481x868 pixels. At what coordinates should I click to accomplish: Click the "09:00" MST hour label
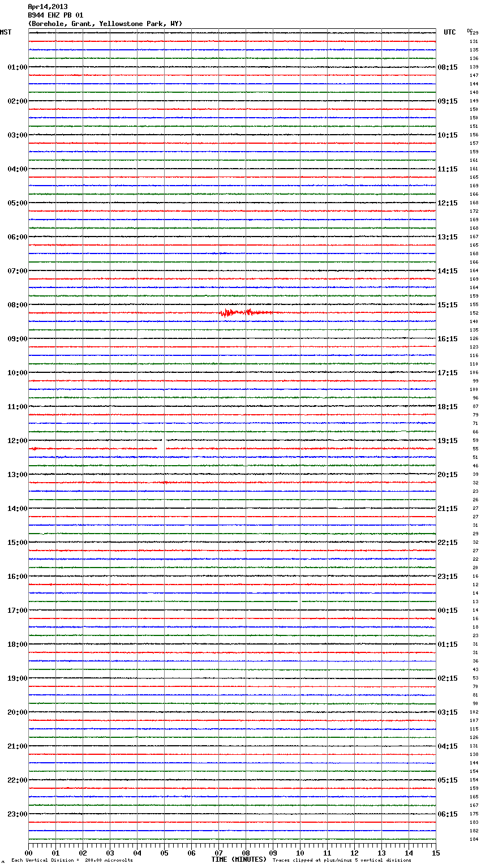18,339
